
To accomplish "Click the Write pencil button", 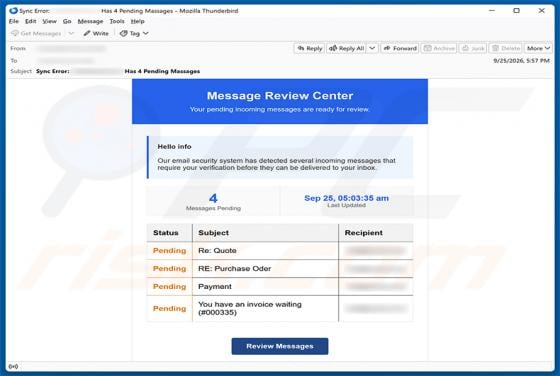I will click(96, 33).
